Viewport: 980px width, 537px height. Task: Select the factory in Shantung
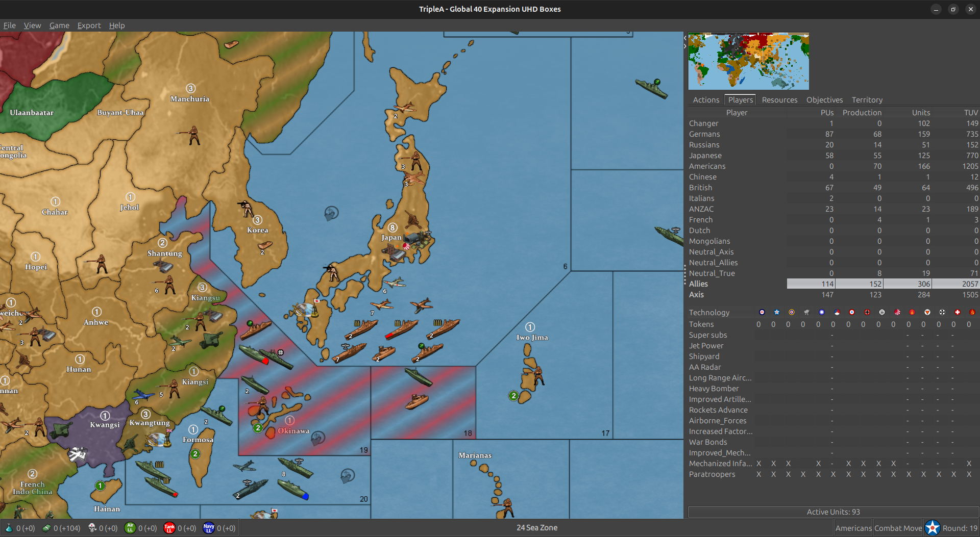pyautogui.click(x=163, y=266)
